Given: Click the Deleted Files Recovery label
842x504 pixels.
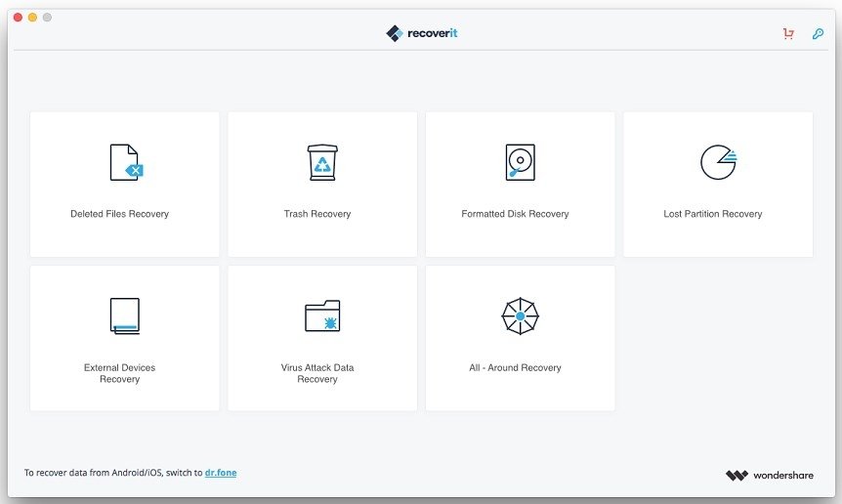Looking at the screenshot, I should 120,214.
